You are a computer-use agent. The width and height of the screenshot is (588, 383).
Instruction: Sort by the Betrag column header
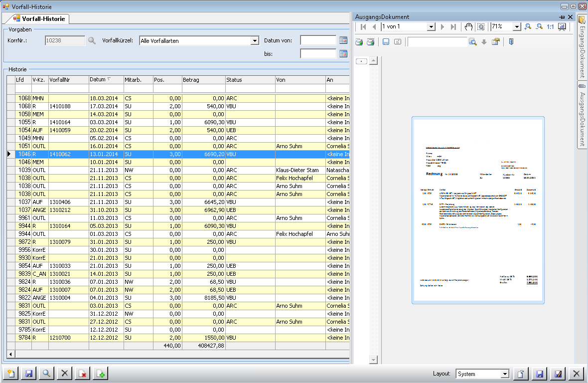click(x=203, y=80)
